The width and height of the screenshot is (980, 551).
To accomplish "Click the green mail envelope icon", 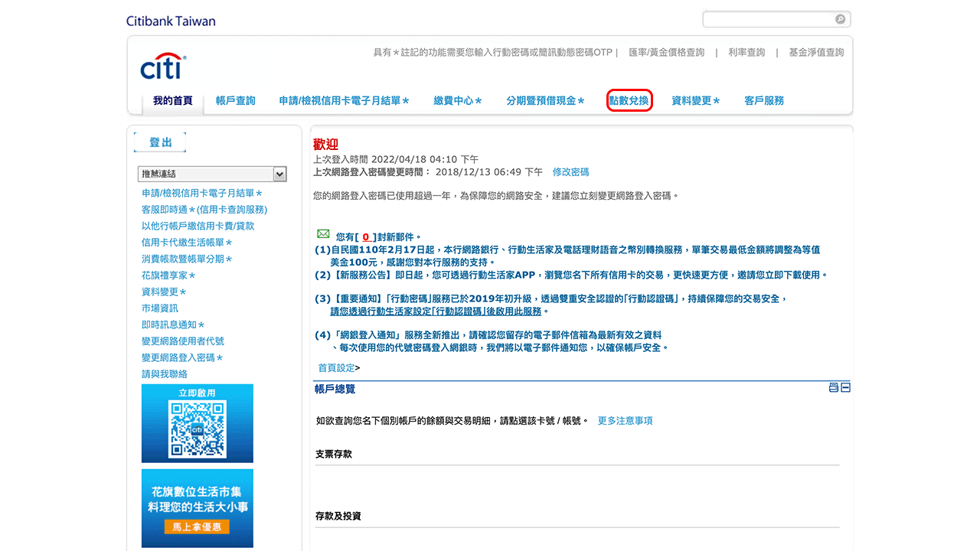I will pyautogui.click(x=323, y=234).
